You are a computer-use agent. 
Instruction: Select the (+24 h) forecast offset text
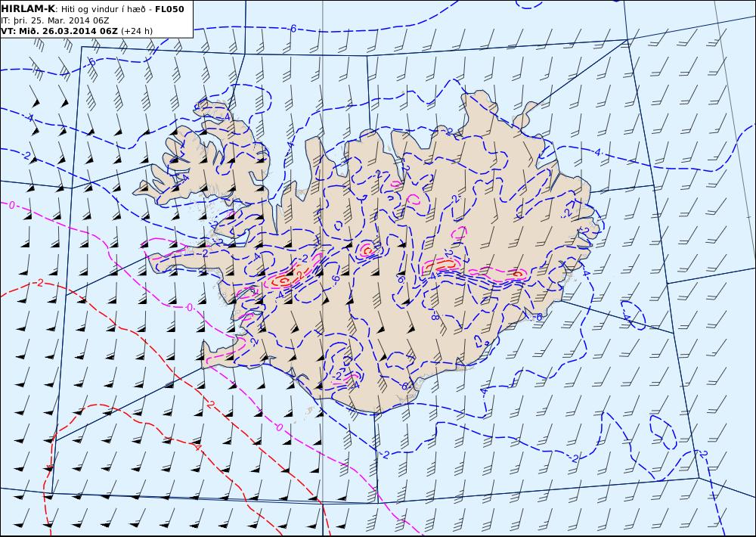click(136, 31)
